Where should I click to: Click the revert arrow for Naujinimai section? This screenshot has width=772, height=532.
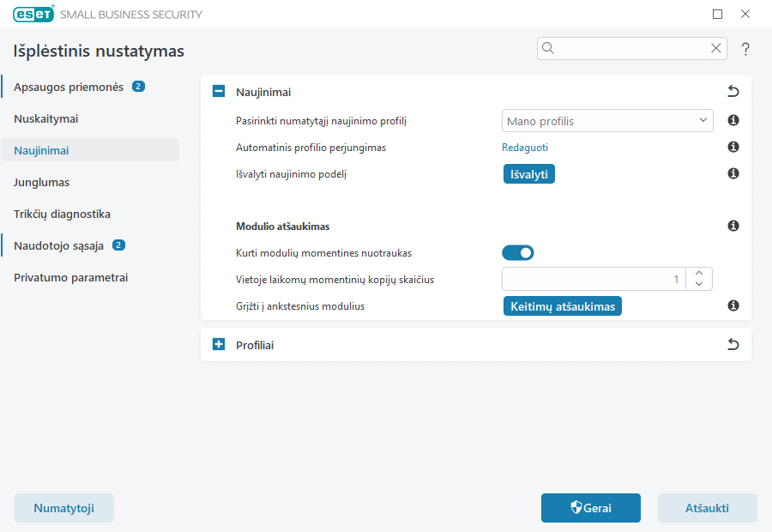733,92
